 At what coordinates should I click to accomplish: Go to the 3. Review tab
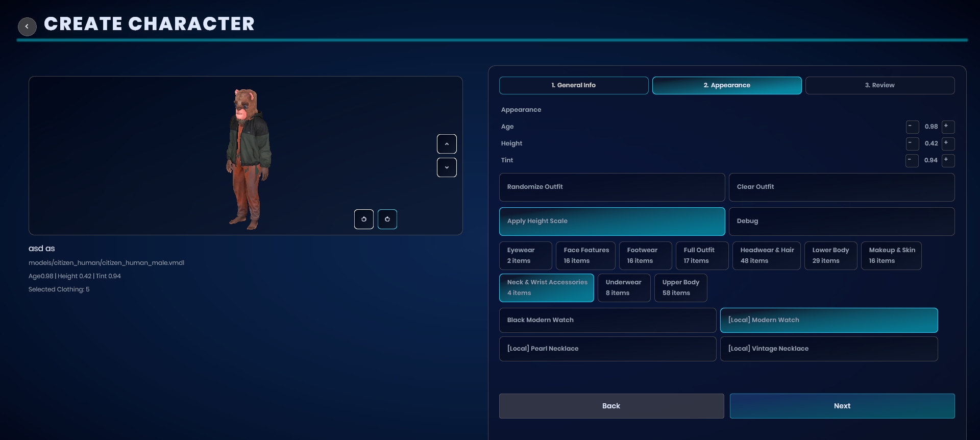pyautogui.click(x=879, y=86)
